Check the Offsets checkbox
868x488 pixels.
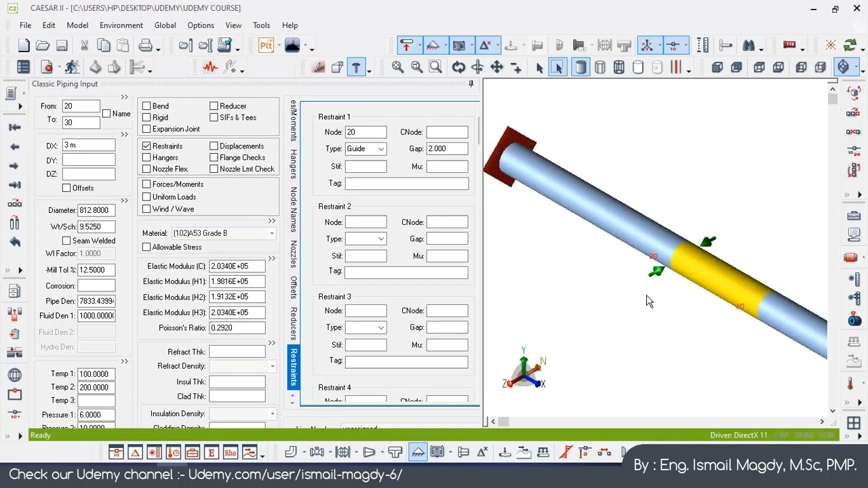pyautogui.click(x=66, y=188)
